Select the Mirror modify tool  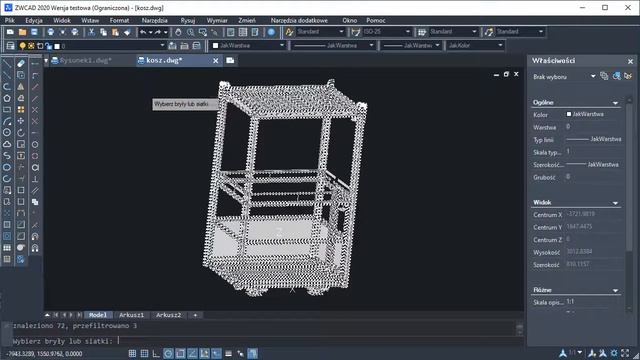[21, 87]
